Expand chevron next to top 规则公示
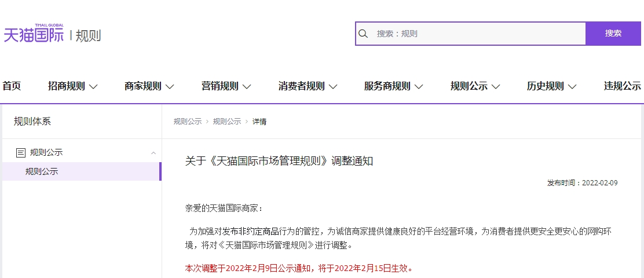This screenshot has width=644, height=278. tap(496, 87)
